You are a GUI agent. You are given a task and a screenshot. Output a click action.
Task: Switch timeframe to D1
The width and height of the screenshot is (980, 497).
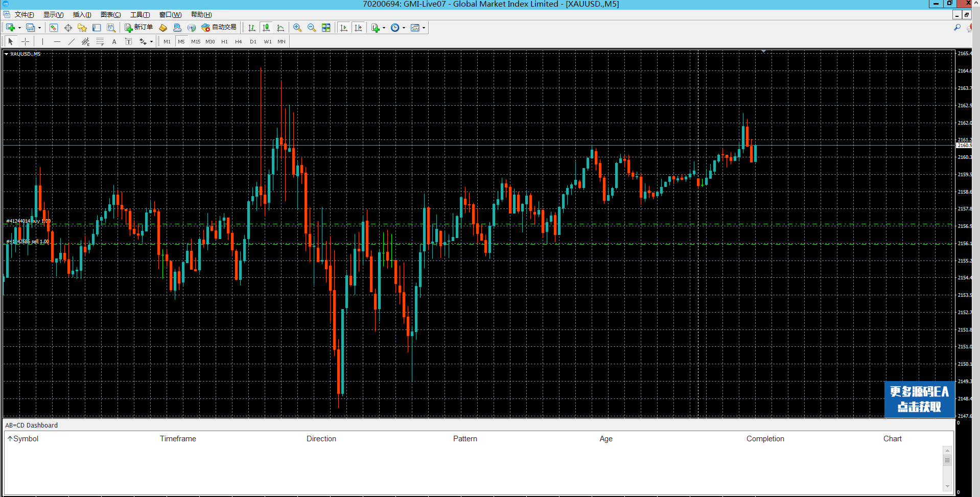point(253,41)
